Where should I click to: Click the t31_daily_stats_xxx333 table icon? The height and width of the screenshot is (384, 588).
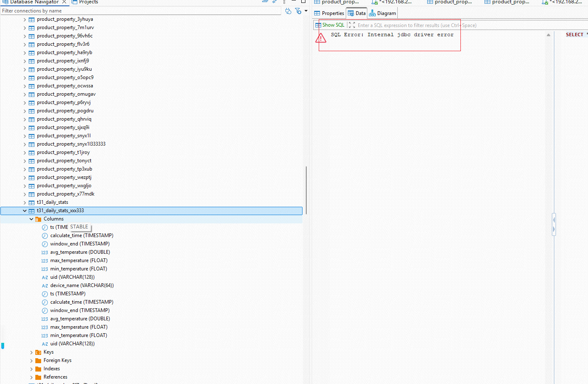point(32,211)
